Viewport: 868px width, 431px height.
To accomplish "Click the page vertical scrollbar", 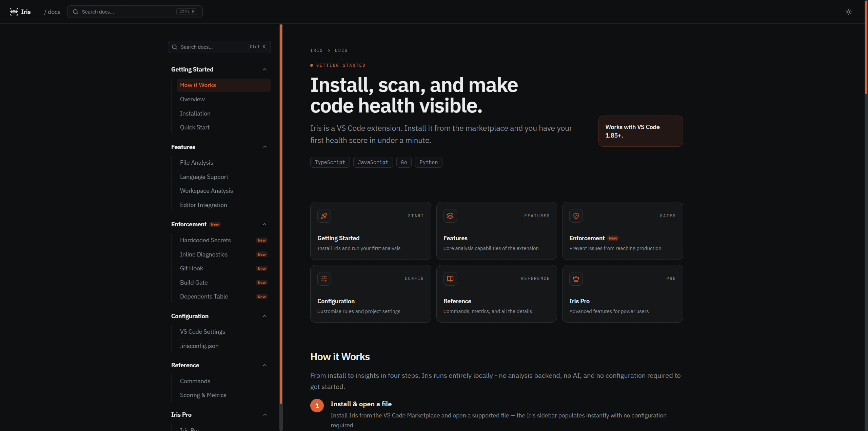I will click(x=866, y=47).
